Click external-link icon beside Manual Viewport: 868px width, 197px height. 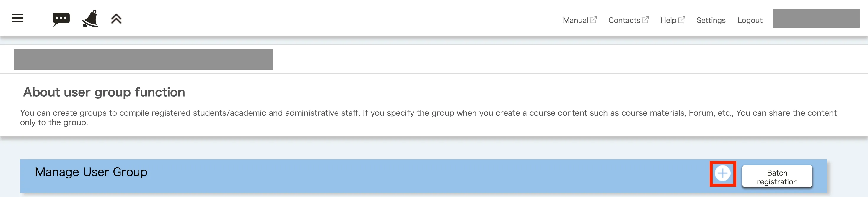593,20
